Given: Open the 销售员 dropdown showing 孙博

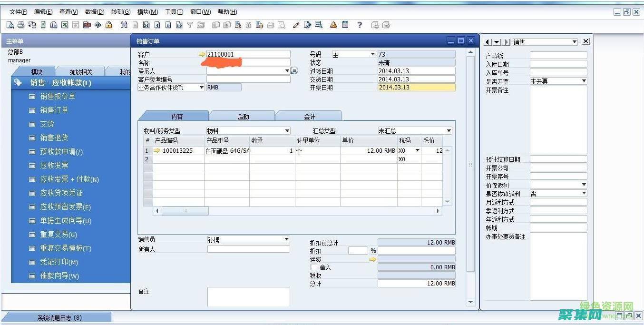Looking at the screenshot, I should point(286,239).
